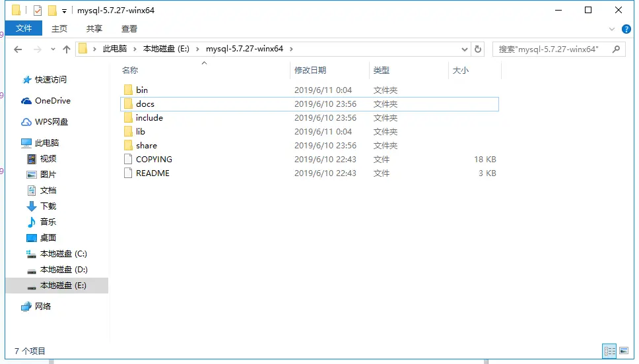Switch to the 共享 ribbon tab
This screenshot has width=639, height=364.
click(x=94, y=28)
